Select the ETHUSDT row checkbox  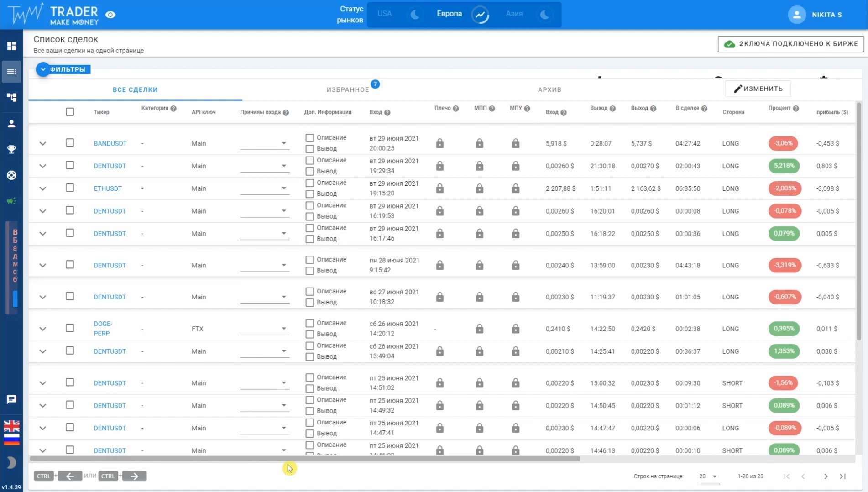pos(70,188)
